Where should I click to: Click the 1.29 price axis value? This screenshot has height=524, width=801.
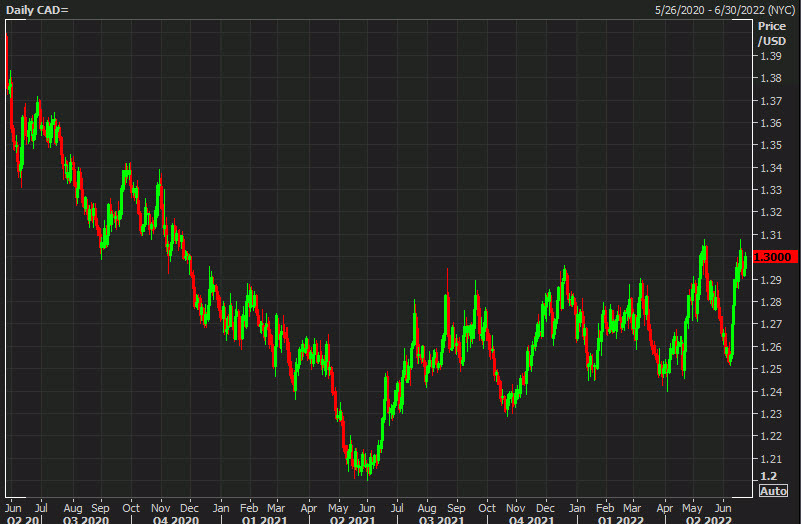click(770, 280)
